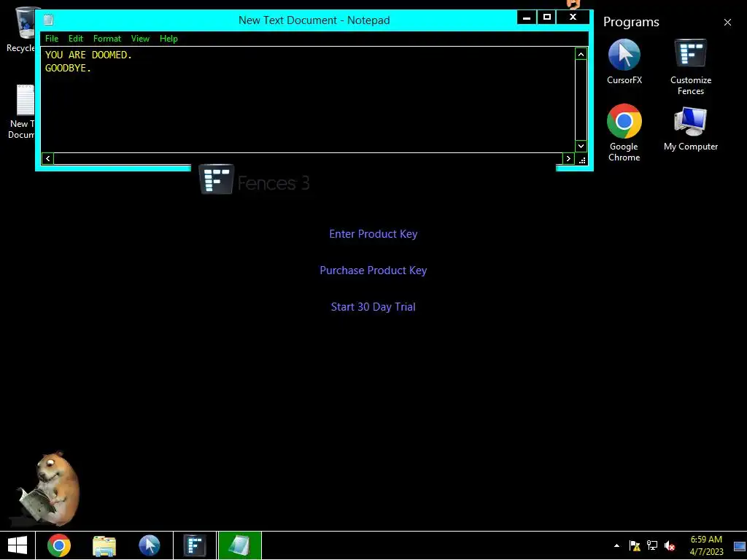Click the Programs fence title
Image resolution: width=747 pixels, height=560 pixels.
point(631,22)
